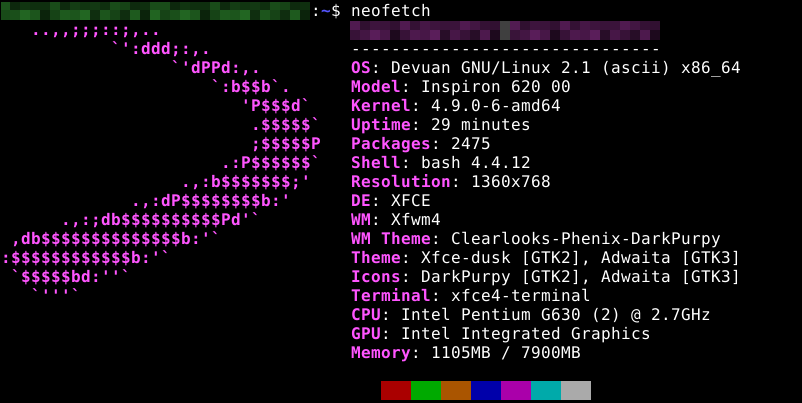Click the typed 'neofetch' command
The image size is (802, 403).
391,11
